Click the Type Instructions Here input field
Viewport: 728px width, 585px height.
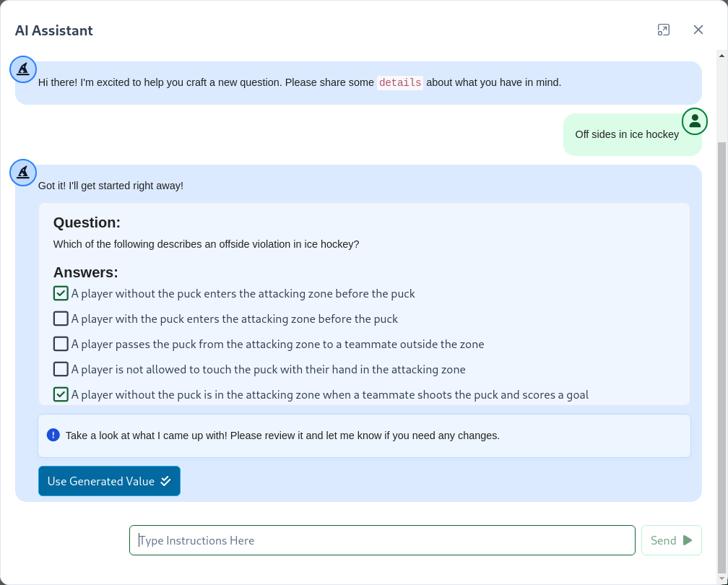tap(382, 539)
